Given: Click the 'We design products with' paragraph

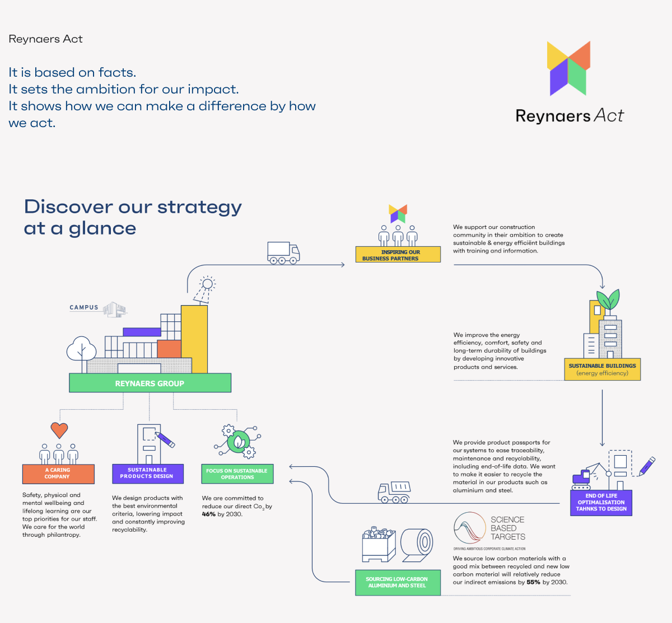Looking at the screenshot, I should 148,514.
